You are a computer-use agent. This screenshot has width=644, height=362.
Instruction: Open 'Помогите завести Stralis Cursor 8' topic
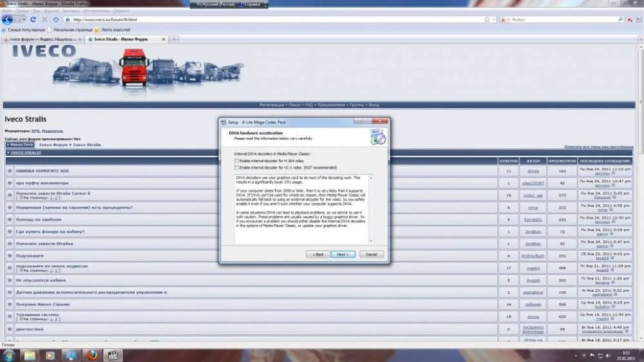tap(53, 193)
